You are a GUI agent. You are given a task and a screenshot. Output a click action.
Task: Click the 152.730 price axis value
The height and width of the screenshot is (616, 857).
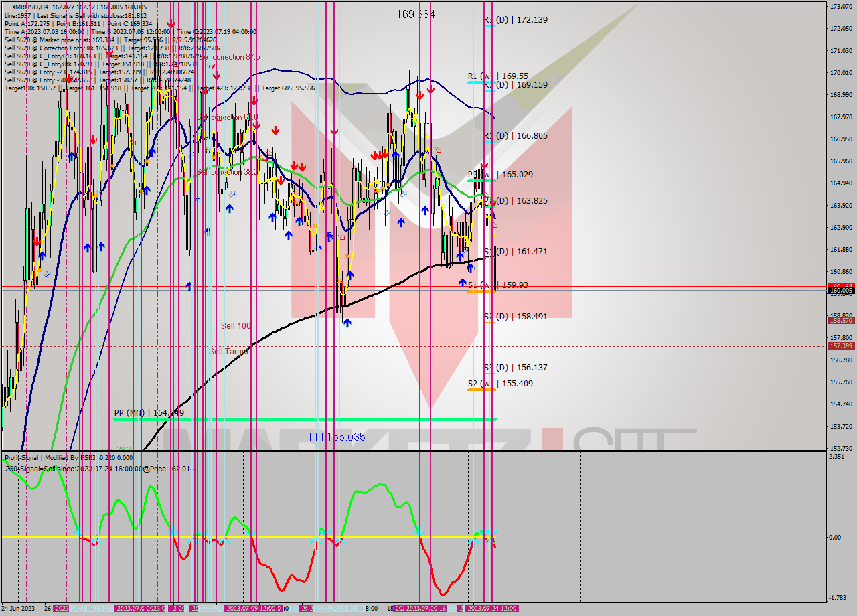[x=841, y=449]
